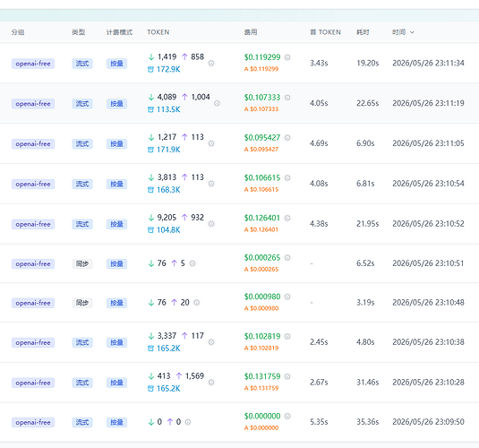479x448 pixels.
Task: Click the timestamp 2026/05/26 23:11:34
Action: (x=428, y=63)
